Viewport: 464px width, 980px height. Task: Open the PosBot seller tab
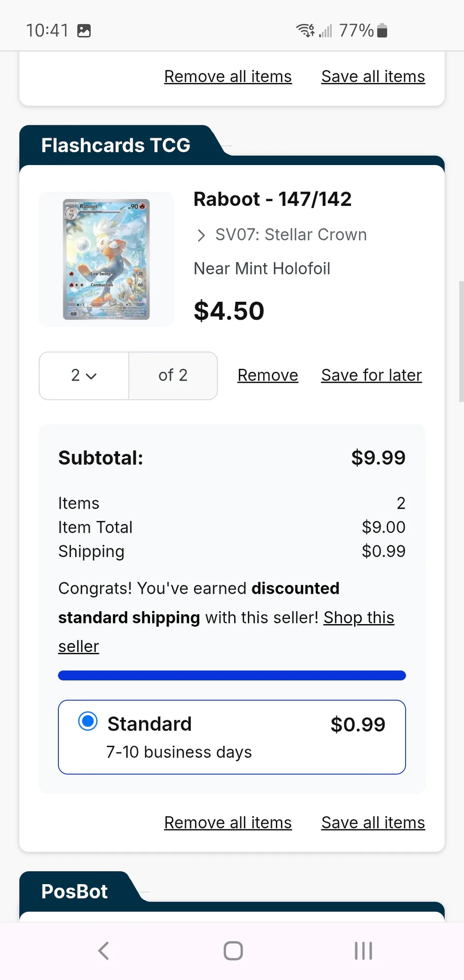pyautogui.click(x=75, y=891)
